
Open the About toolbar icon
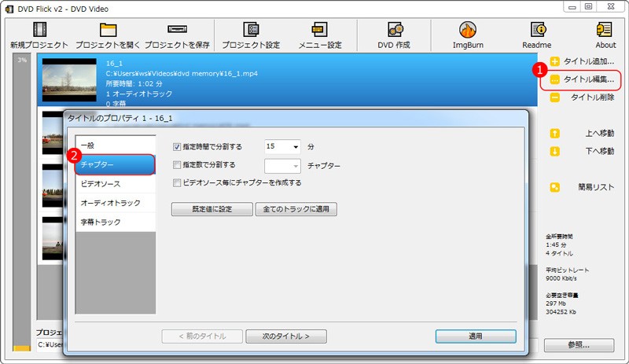coord(605,35)
